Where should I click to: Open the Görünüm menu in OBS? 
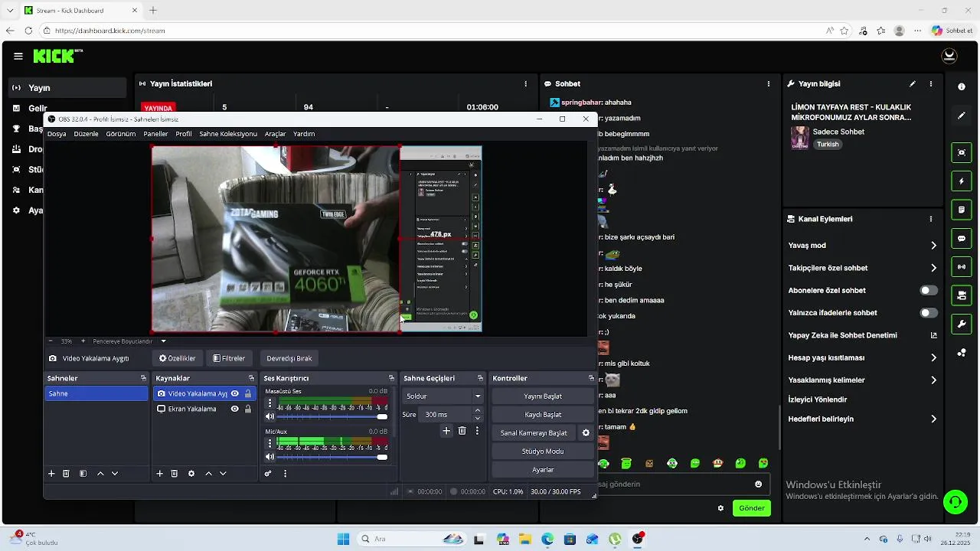[x=121, y=134]
